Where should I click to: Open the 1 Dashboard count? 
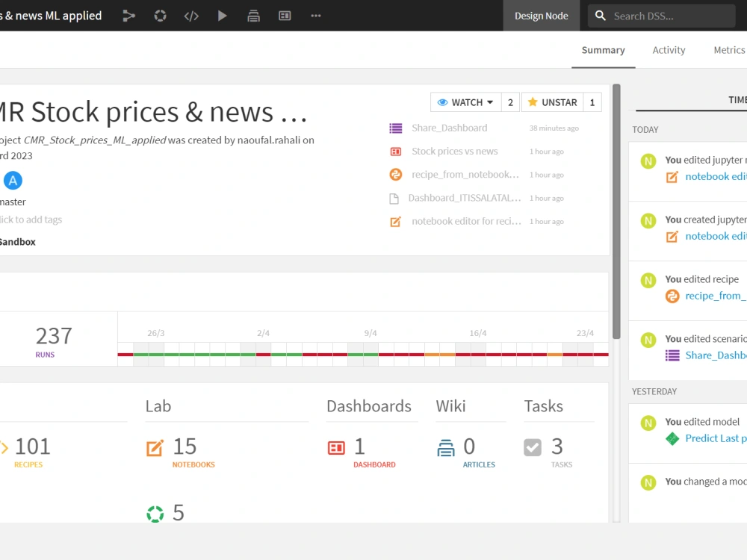coord(360,447)
